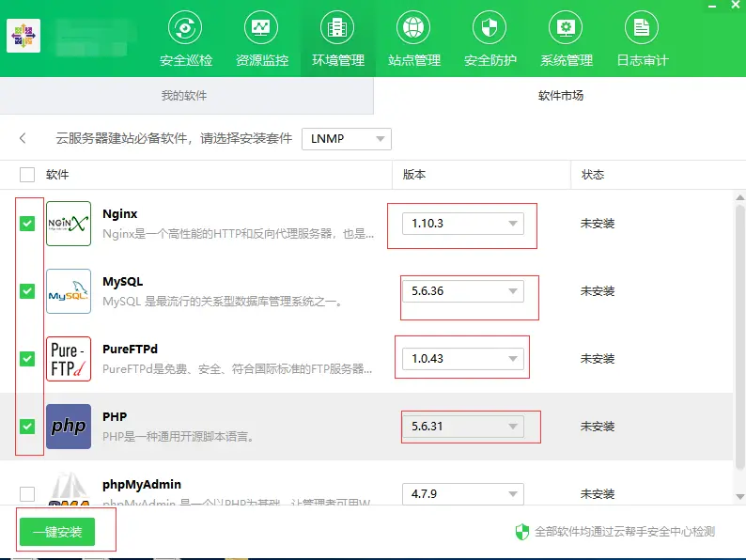Go back using the left chevron
Viewport: 746px width, 560px height.
coord(23,138)
